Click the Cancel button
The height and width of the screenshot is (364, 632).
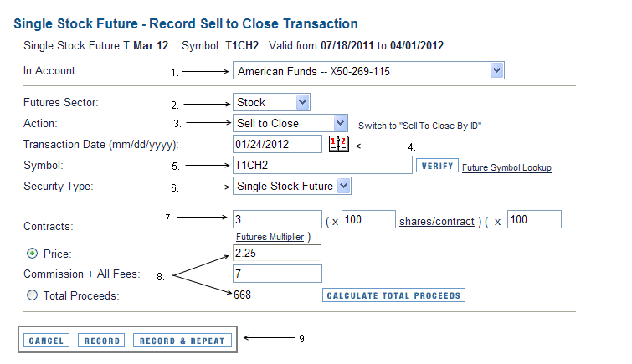46,341
